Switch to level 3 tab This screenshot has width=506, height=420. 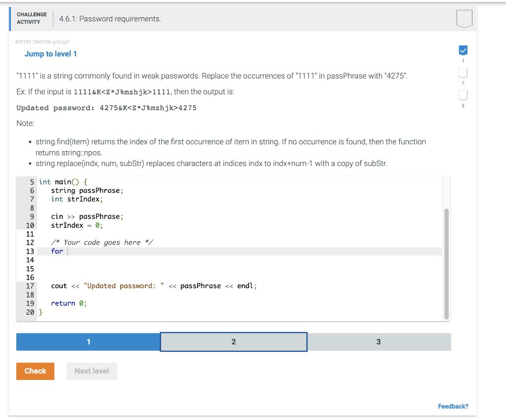click(379, 341)
